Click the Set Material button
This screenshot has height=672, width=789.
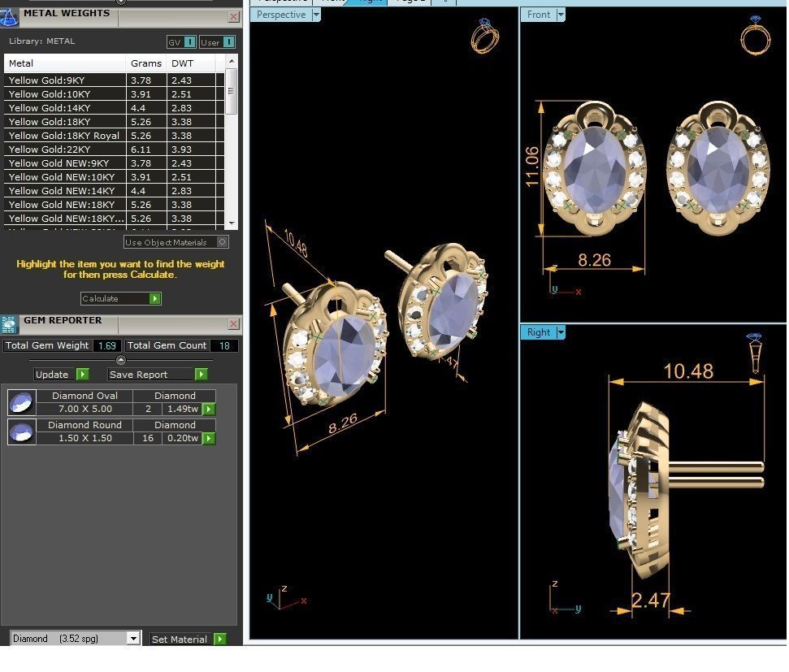click(x=181, y=639)
